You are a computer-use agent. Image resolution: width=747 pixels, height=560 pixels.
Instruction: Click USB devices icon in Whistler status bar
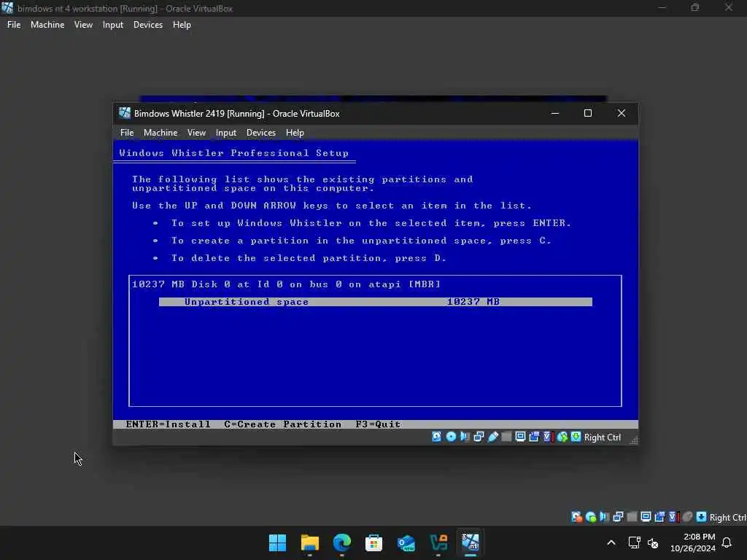[492, 437]
